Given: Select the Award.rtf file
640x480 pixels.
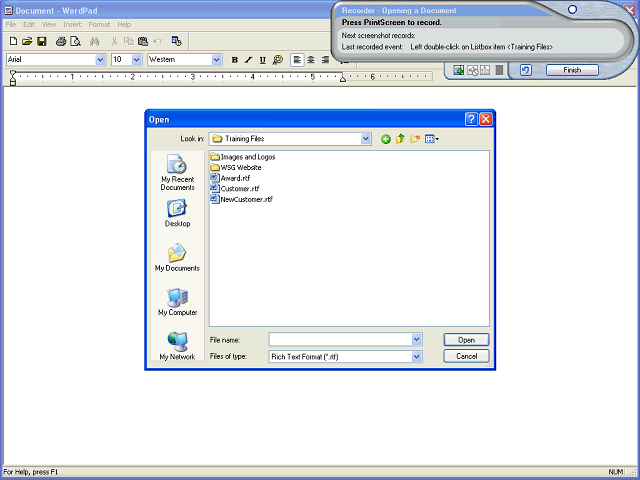Looking at the screenshot, I should [x=230, y=178].
